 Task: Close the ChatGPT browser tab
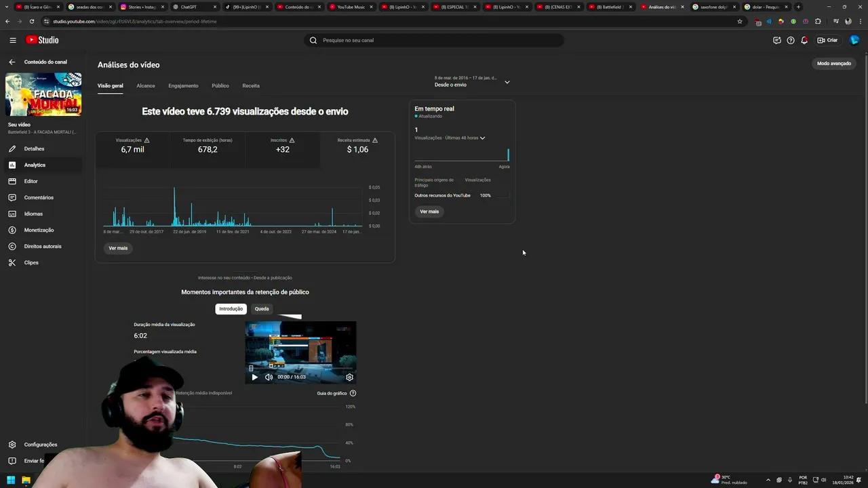[x=215, y=7]
